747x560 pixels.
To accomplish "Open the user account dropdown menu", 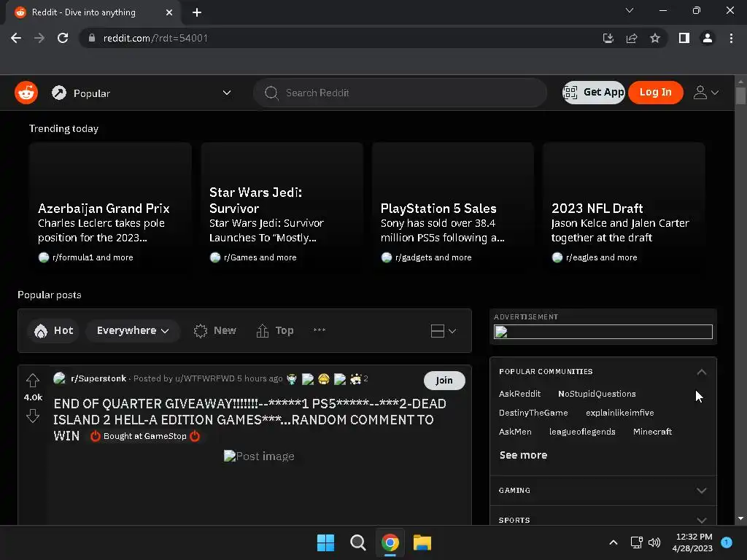I will click(705, 93).
